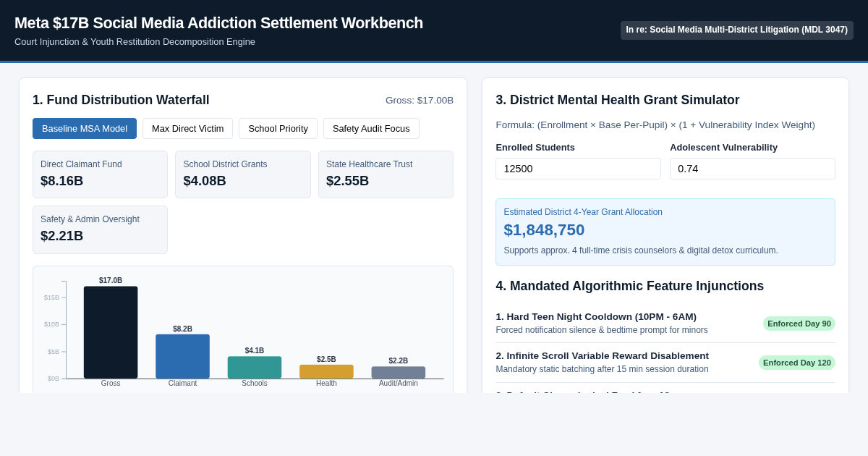This screenshot has height=456, width=868.
Task: Click the State Healthcare Trust card
Action: [x=386, y=174]
